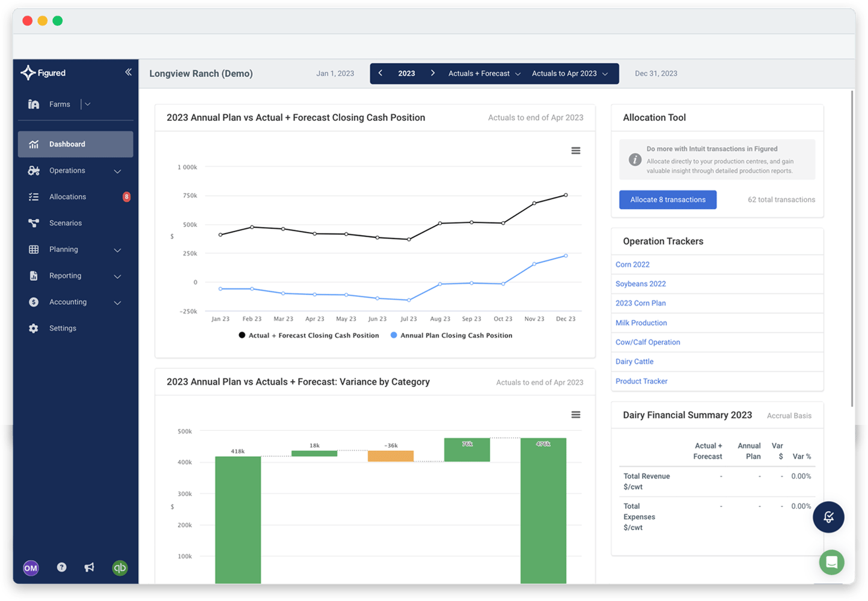Open the cash position chart hamburger menu
Image resolution: width=868 pixels, height=601 pixels.
pos(575,150)
